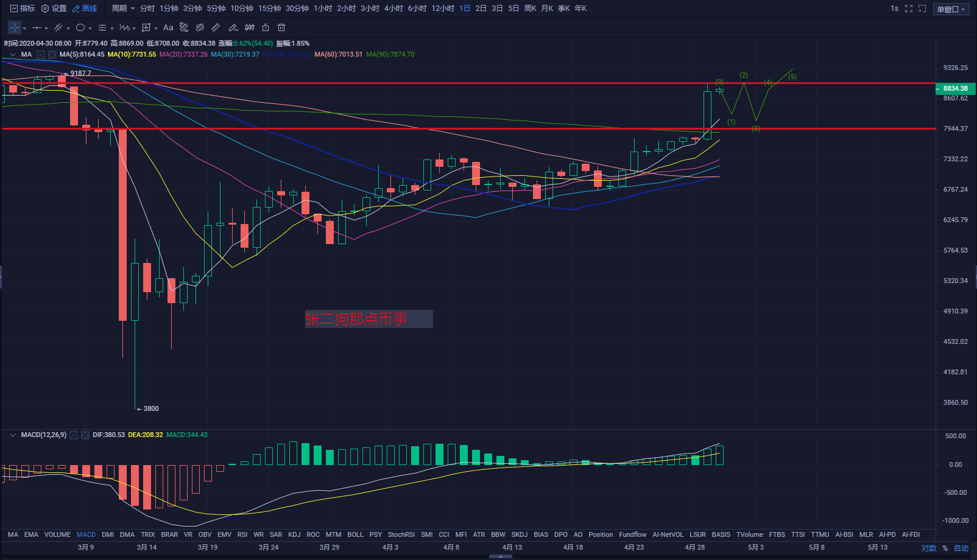Open 设置 settings

[54, 9]
